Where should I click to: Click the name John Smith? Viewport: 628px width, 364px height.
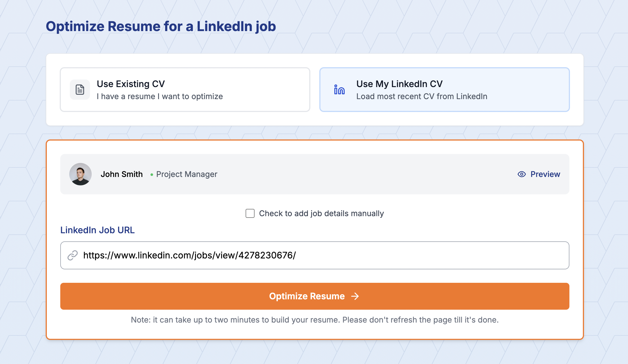coord(122,174)
